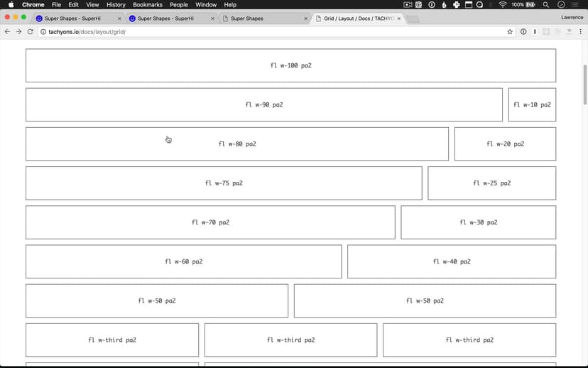Click the Lawrence profile button
588x368 pixels.
[572, 17]
